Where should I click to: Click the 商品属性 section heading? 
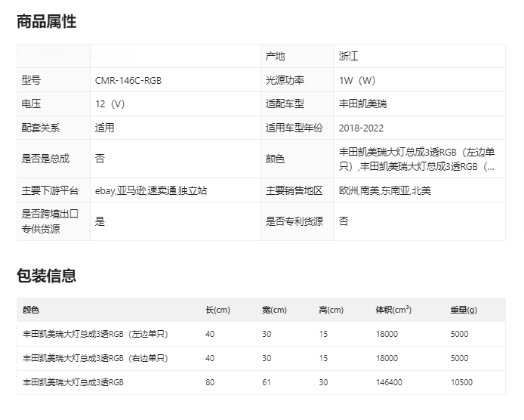pos(47,22)
